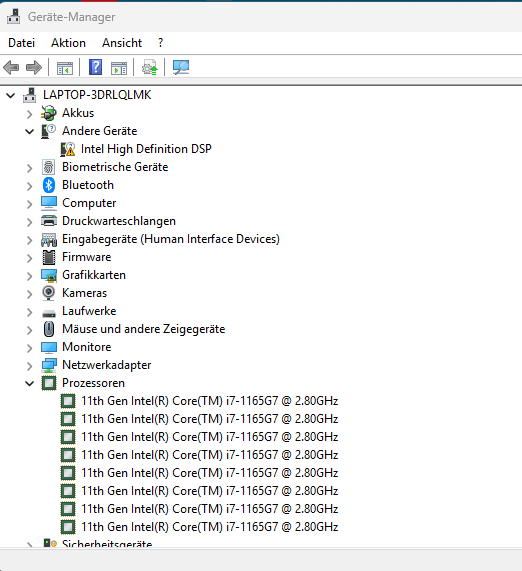This screenshot has width=522, height=571.
Task: Select the Netzwerkadapter label
Action: (x=106, y=365)
